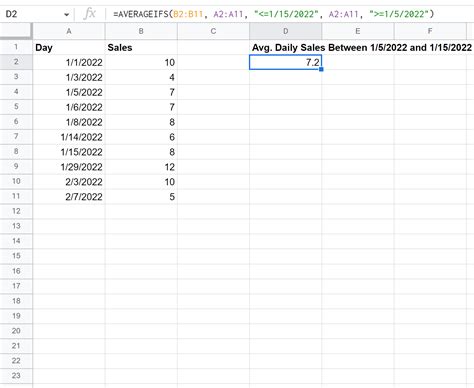Click the Day header cell

point(69,47)
